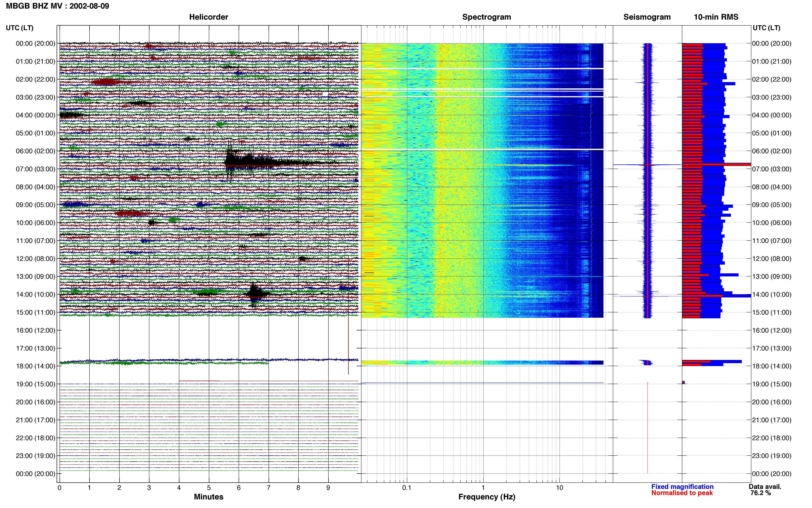The height and width of the screenshot is (508, 812).
Task: Click the left 13:00 (09:00) time label
Action: point(36,276)
